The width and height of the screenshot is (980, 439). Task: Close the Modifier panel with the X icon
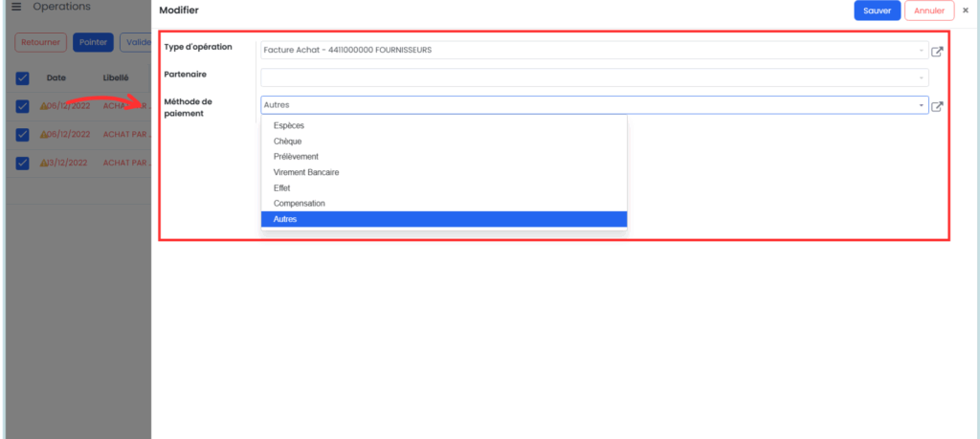[966, 11]
